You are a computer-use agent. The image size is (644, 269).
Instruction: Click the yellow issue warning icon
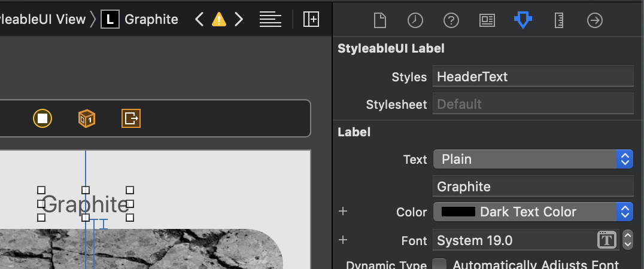[x=219, y=20]
